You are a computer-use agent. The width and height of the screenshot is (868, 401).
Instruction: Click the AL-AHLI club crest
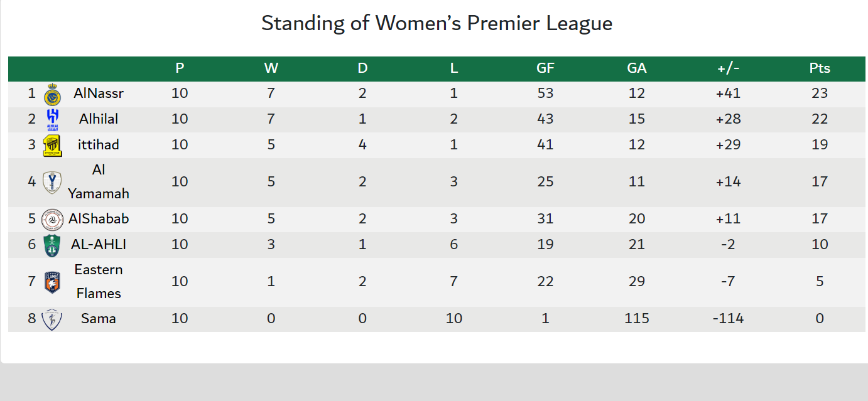point(52,245)
